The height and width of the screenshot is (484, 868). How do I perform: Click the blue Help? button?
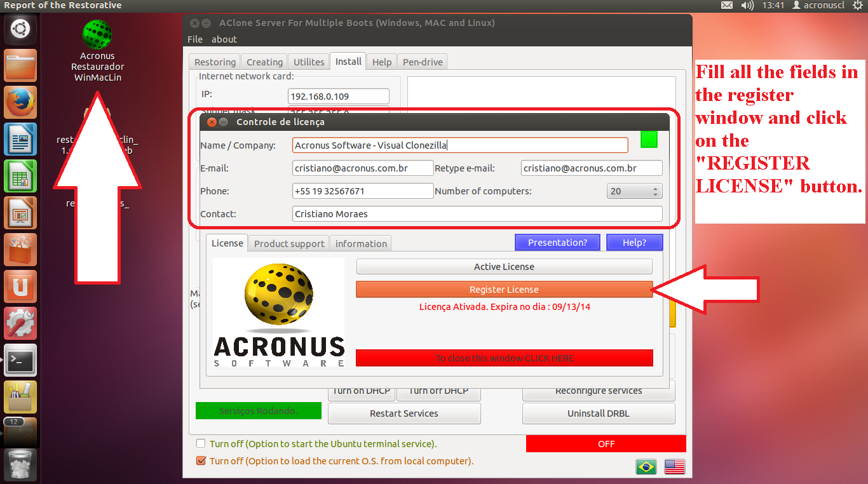click(x=634, y=243)
